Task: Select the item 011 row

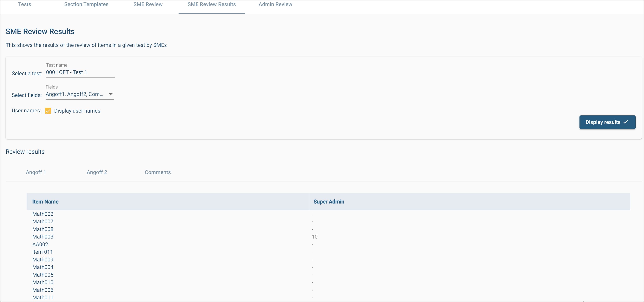Action: (328, 252)
